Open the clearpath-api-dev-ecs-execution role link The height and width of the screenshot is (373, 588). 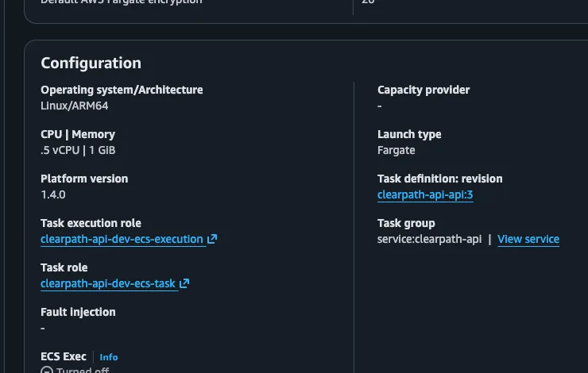coord(122,239)
